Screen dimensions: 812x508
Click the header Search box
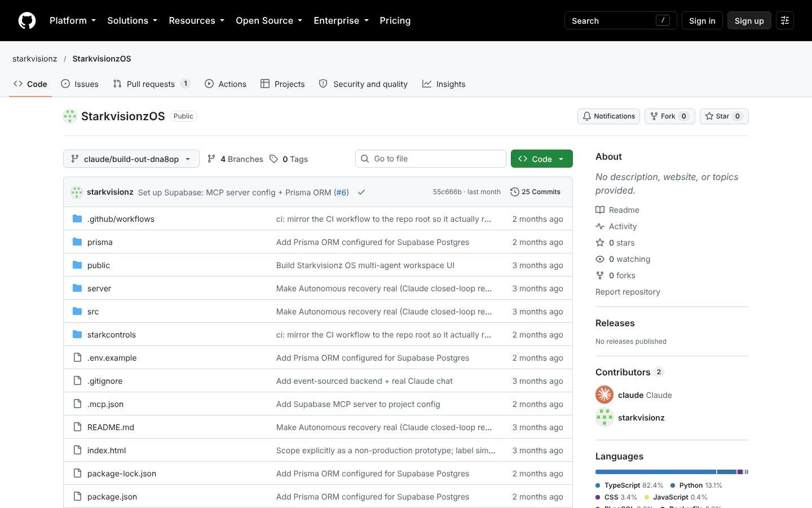[x=620, y=20]
